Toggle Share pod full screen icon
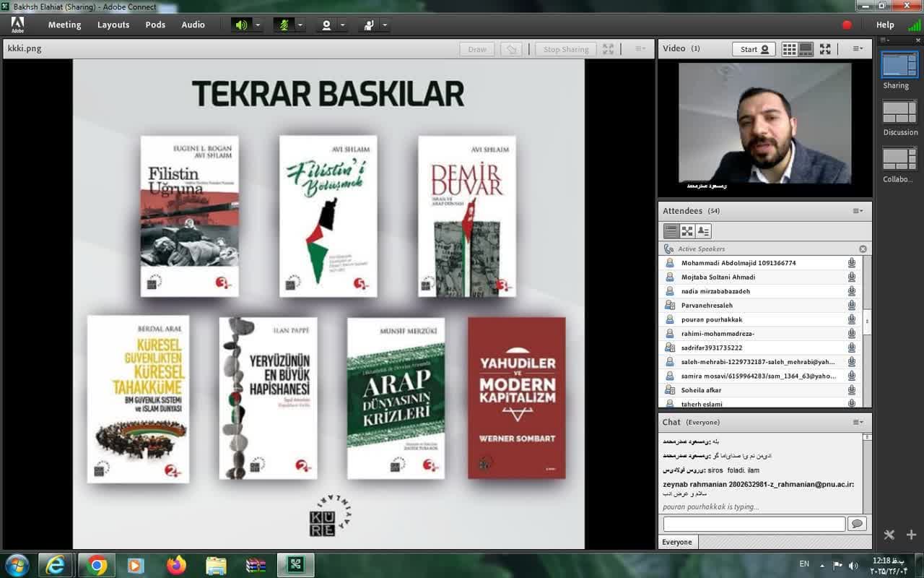Image resolution: width=924 pixels, height=578 pixels. [609, 49]
